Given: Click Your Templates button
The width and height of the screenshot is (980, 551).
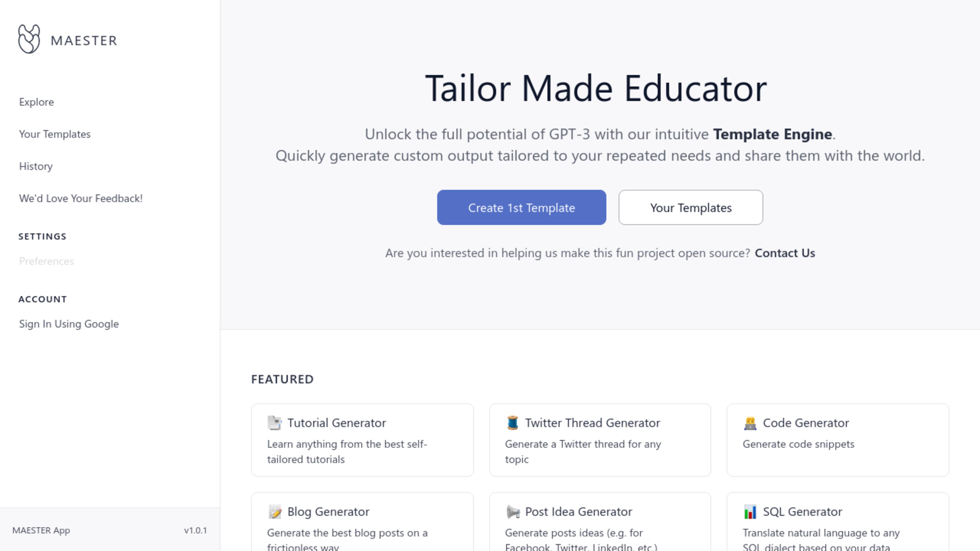Looking at the screenshot, I should [690, 207].
